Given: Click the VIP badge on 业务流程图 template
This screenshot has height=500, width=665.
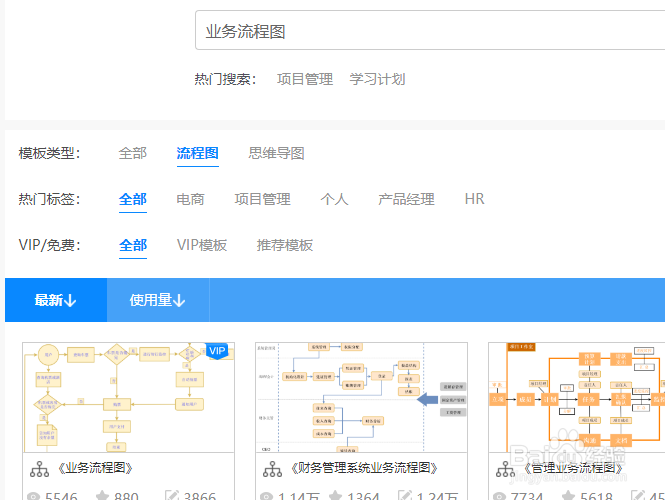Looking at the screenshot, I should click(217, 351).
